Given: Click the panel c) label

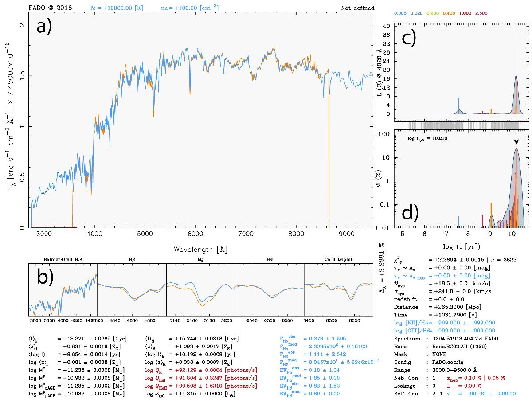Looking at the screenshot, I should [408, 38].
